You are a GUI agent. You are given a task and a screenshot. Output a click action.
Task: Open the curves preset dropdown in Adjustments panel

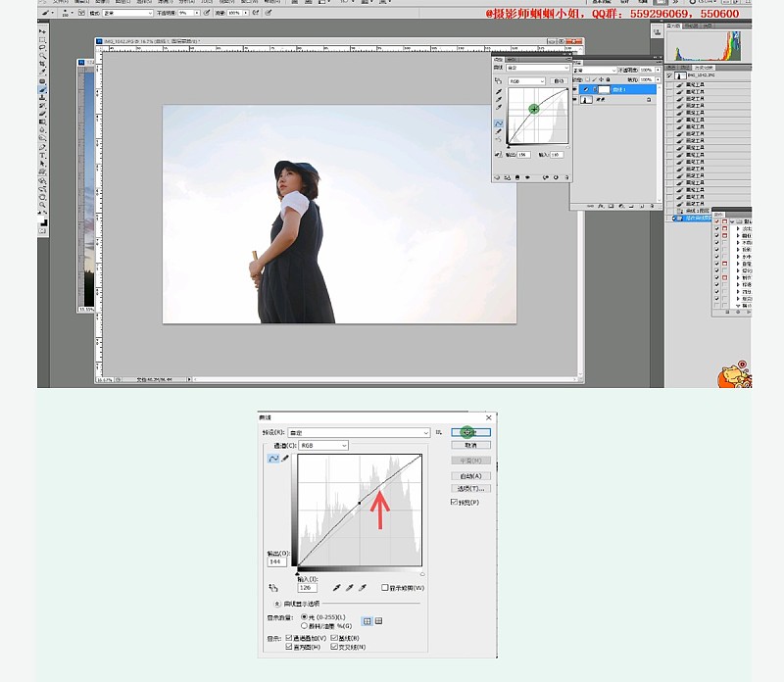pyautogui.click(x=537, y=68)
